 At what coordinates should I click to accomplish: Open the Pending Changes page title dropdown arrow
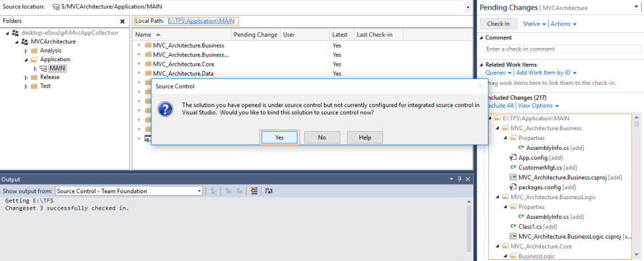637,7
